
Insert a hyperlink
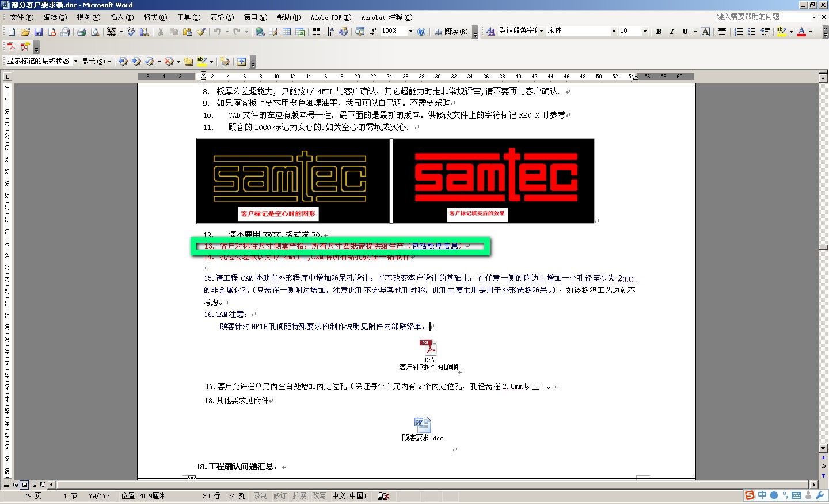click(260, 32)
